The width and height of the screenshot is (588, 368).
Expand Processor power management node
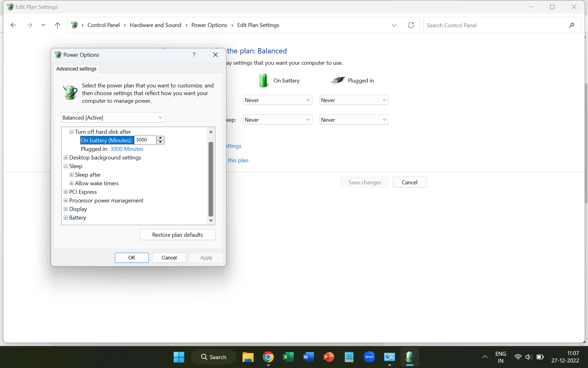pyautogui.click(x=66, y=201)
